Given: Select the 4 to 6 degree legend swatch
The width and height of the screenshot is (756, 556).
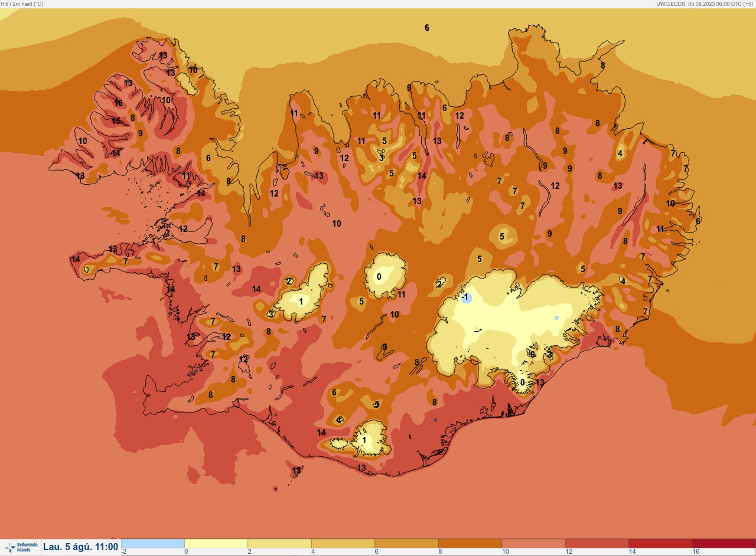Looking at the screenshot, I should pyautogui.click(x=343, y=543).
